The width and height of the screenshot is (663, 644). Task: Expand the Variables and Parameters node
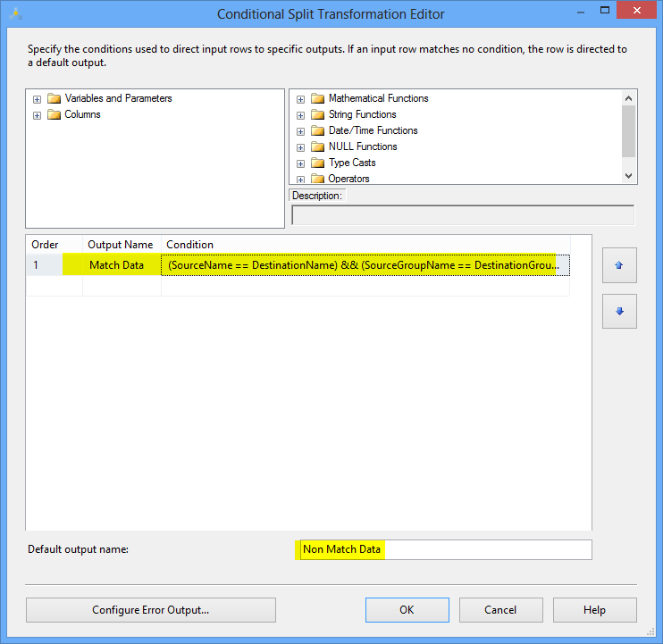[x=37, y=99]
